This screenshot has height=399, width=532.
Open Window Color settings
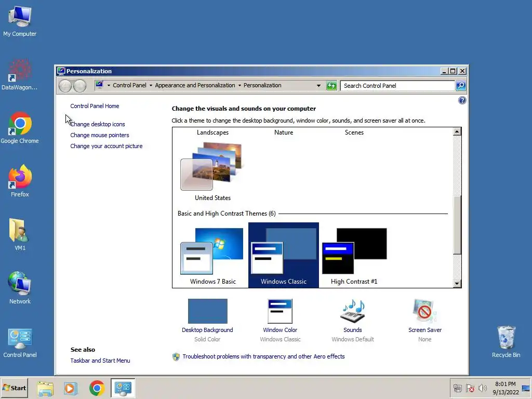click(x=280, y=320)
